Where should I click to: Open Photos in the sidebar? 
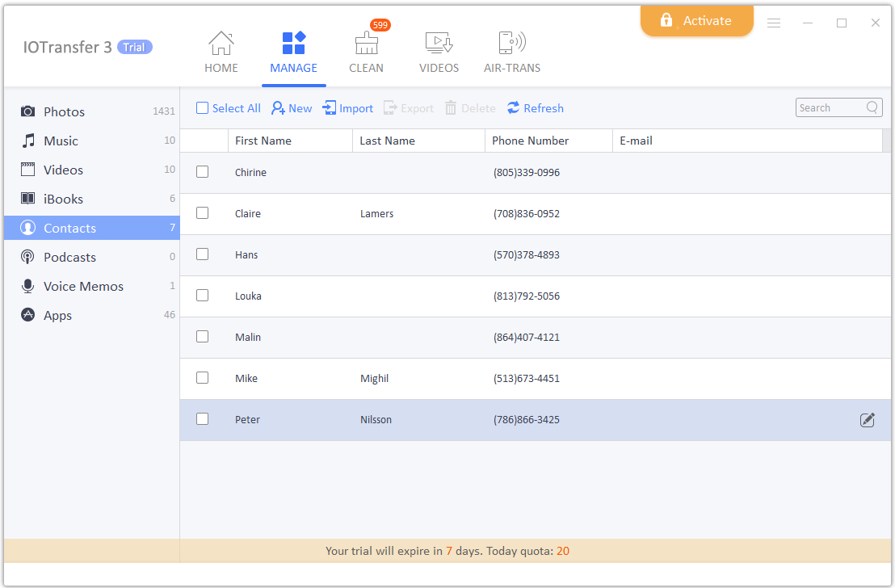point(64,112)
